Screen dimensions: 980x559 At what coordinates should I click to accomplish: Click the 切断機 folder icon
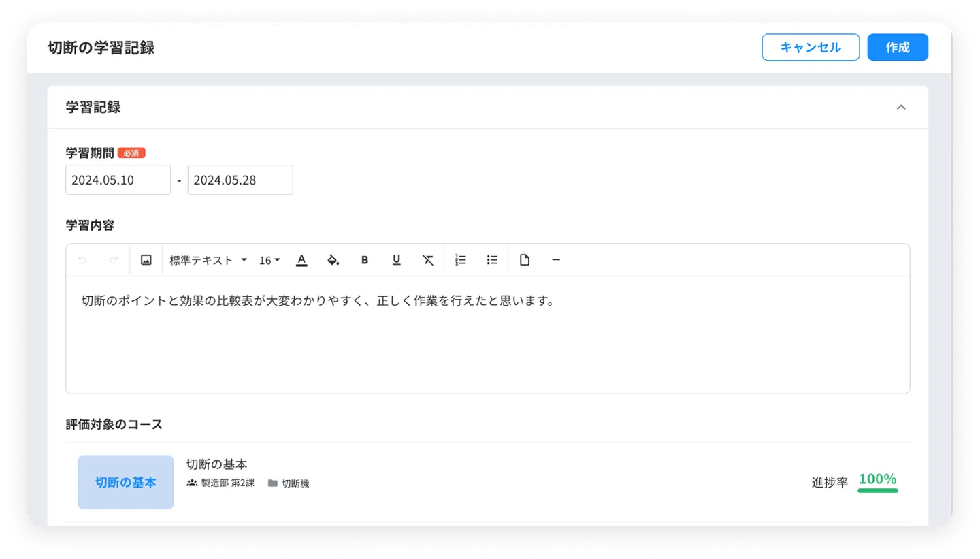coord(272,483)
